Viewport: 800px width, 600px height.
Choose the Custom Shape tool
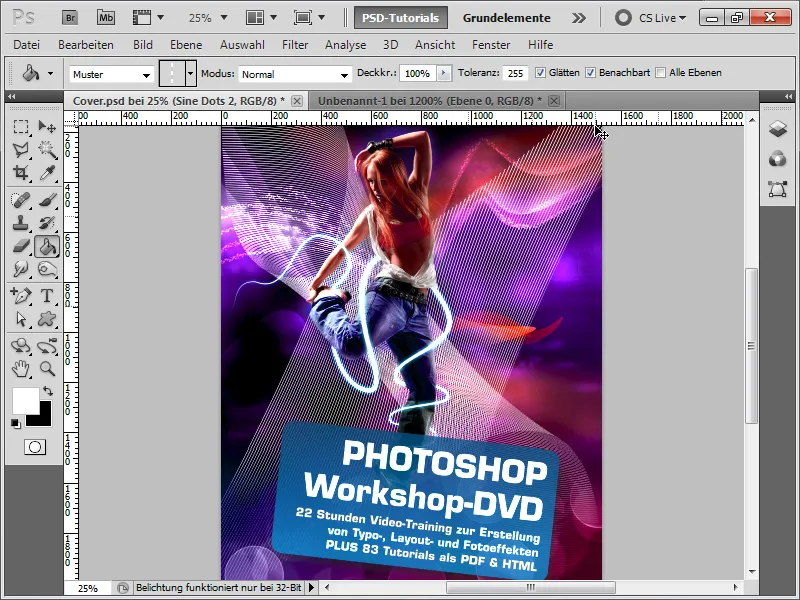pyautogui.click(x=47, y=319)
